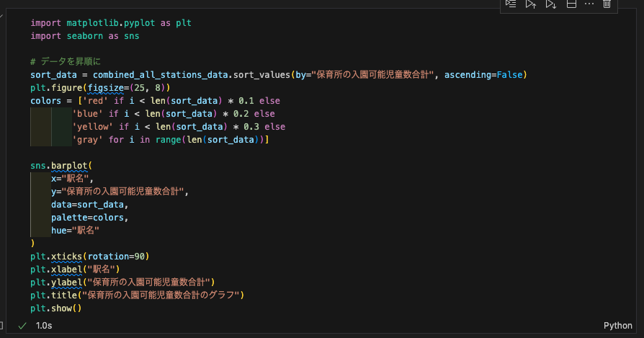Click 'xticks' in plt.xticks(rotation=90)
The image size is (644, 338).
pos(66,257)
